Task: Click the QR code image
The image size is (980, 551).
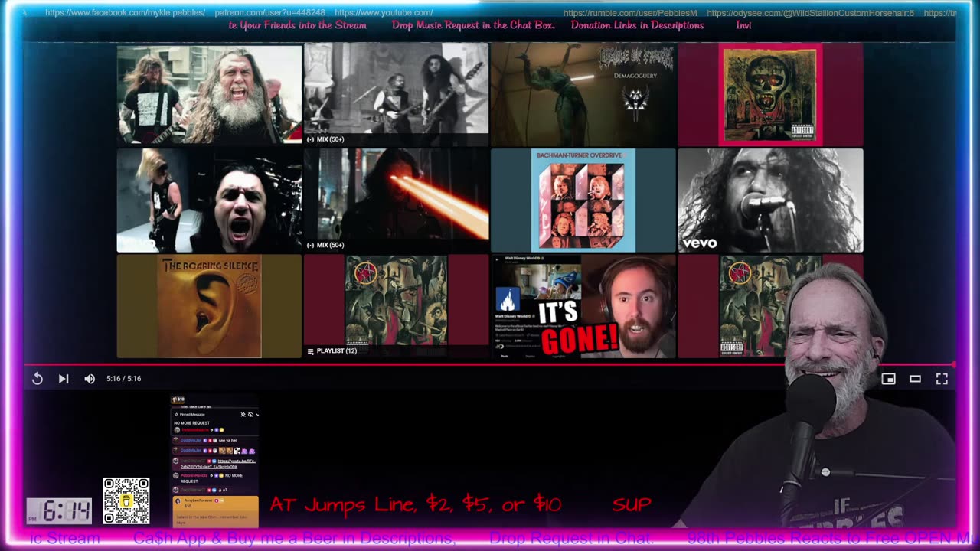Action: click(x=126, y=501)
